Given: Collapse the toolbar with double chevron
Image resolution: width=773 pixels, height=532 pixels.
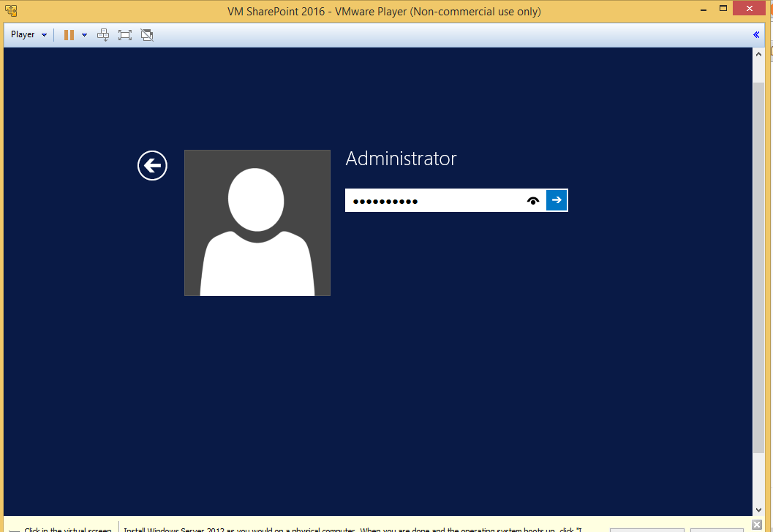Looking at the screenshot, I should click(x=756, y=34).
